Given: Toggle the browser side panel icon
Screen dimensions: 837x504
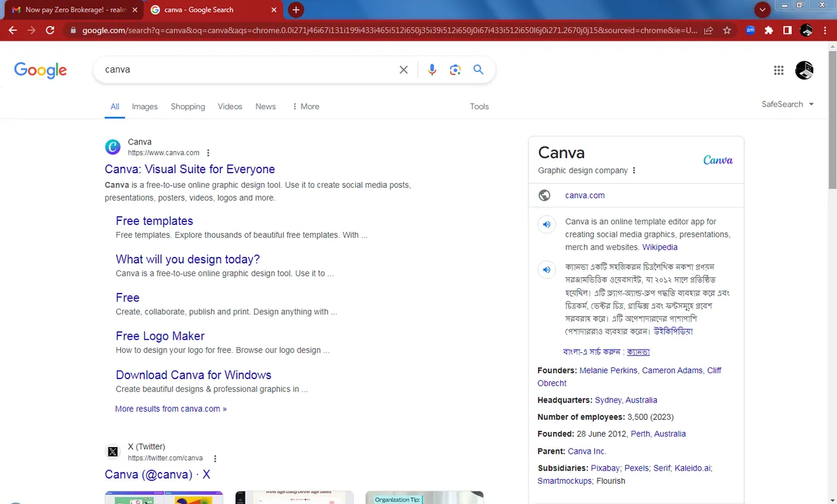Looking at the screenshot, I should click(787, 30).
